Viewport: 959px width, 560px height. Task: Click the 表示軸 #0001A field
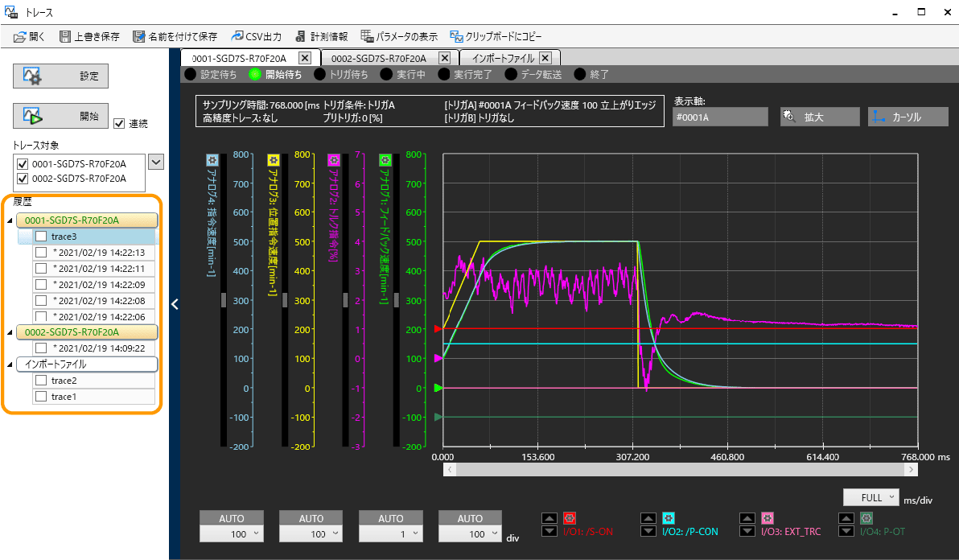(x=720, y=117)
